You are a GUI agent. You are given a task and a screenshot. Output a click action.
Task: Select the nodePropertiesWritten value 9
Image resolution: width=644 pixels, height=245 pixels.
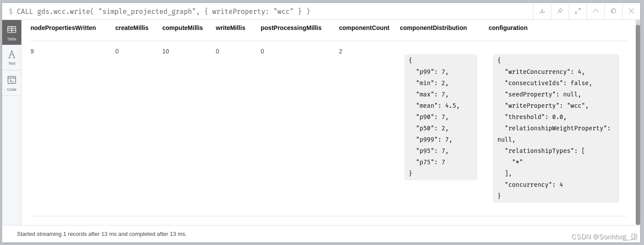pyautogui.click(x=32, y=51)
